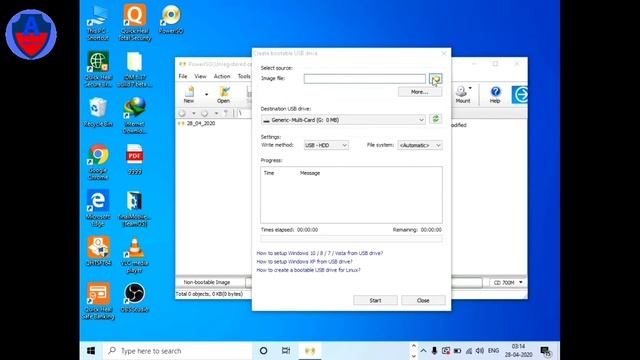Open Cortana circle icon on taskbar

point(263,351)
